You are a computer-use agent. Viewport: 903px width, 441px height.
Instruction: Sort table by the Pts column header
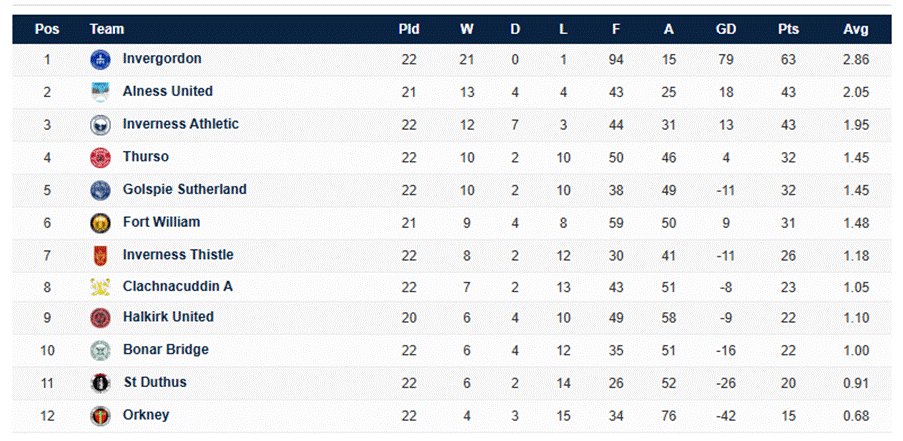(788, 29)
